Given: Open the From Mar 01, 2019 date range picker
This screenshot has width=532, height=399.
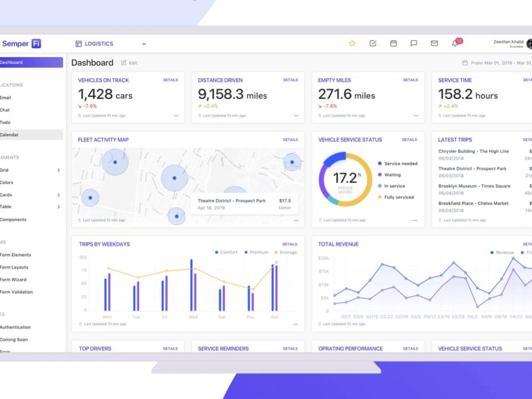Looking at the screenshot, I should tap(497, 63).
